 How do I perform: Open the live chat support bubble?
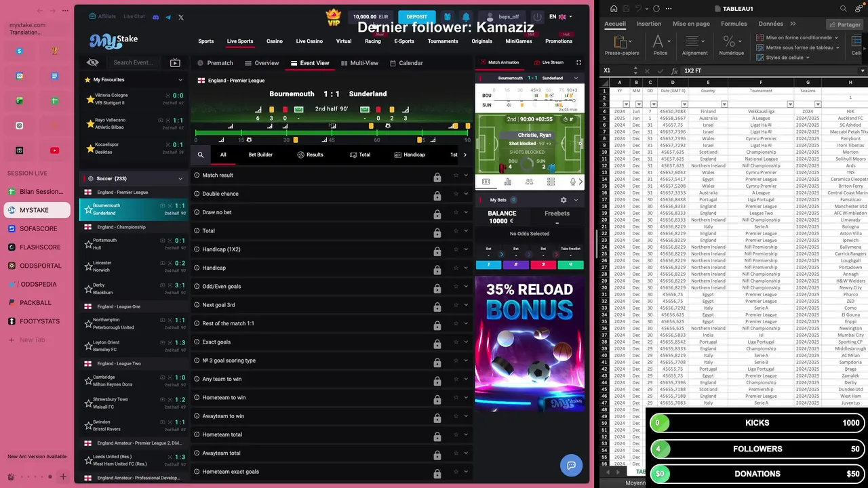(572, 465)
